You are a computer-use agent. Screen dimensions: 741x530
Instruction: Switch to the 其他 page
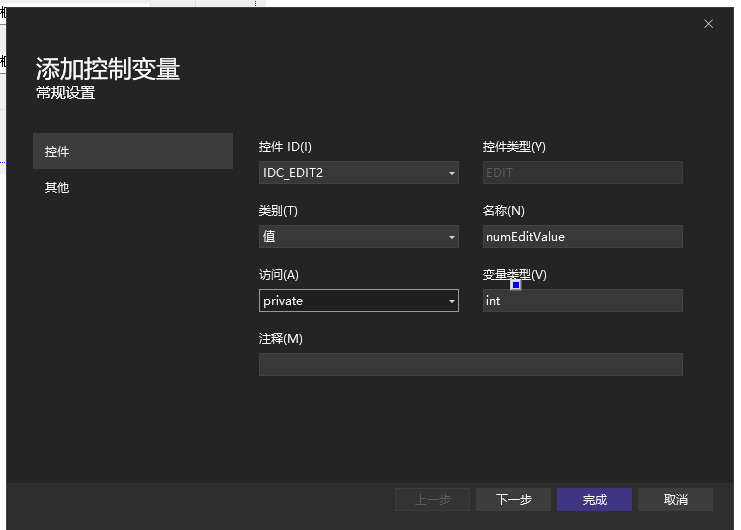(133, 188)
